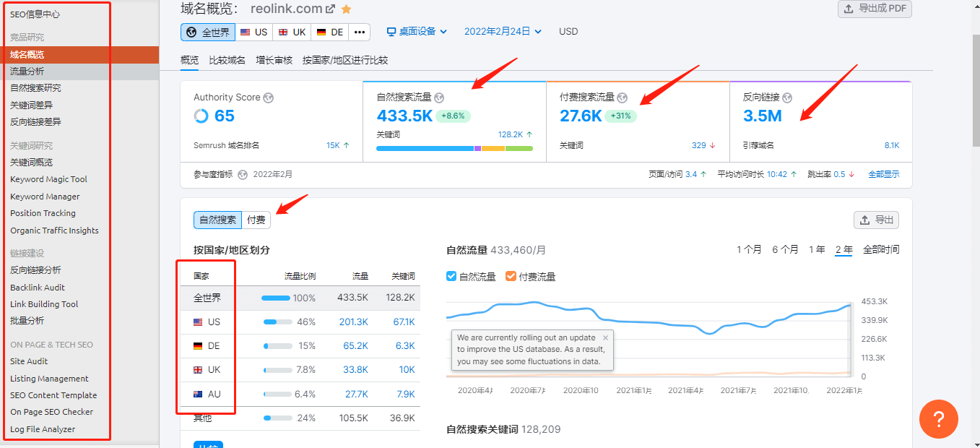
Task: Open the 增长审核 tab
Action: (x=274, y=61)
